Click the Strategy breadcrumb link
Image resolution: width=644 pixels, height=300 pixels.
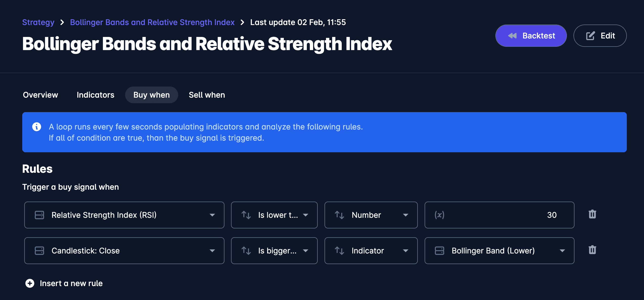[x=38, y=22]
